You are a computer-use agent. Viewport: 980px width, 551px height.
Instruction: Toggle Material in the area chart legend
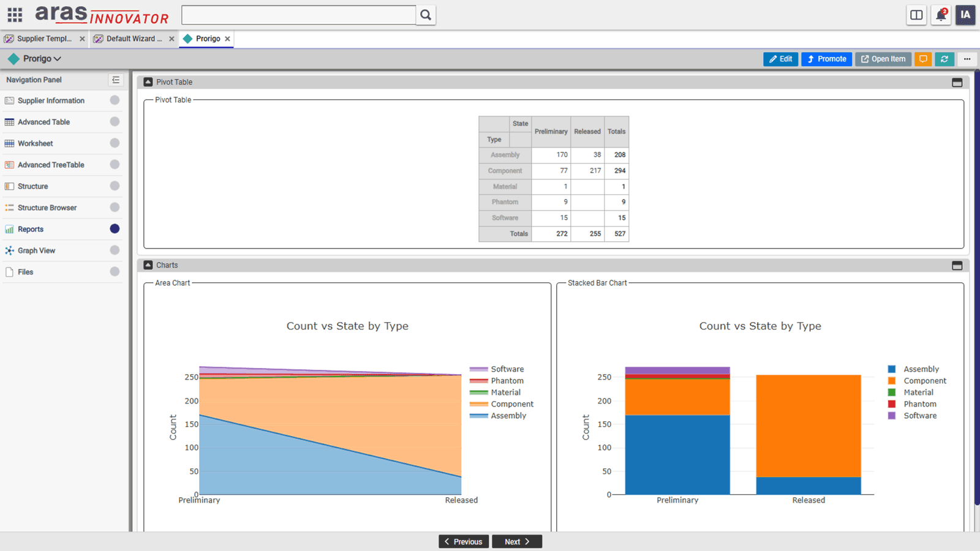pyautogui.click(x=495, y=392)
